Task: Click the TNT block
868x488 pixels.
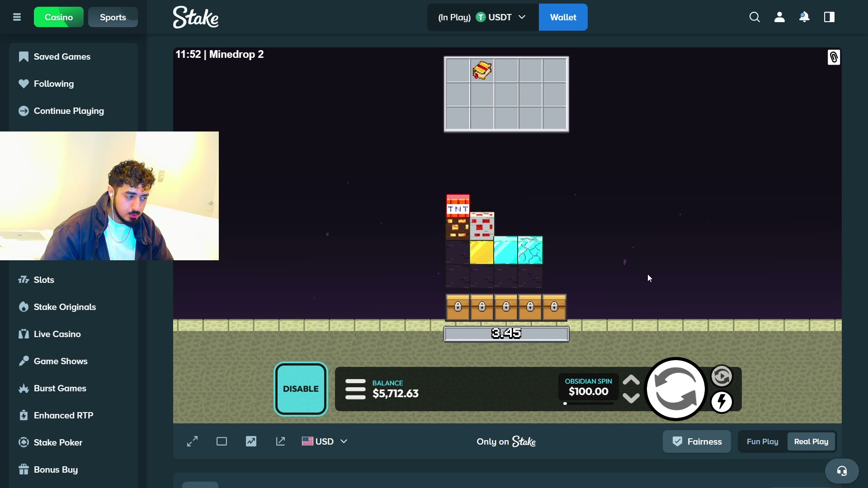Action: pos(458,206)
